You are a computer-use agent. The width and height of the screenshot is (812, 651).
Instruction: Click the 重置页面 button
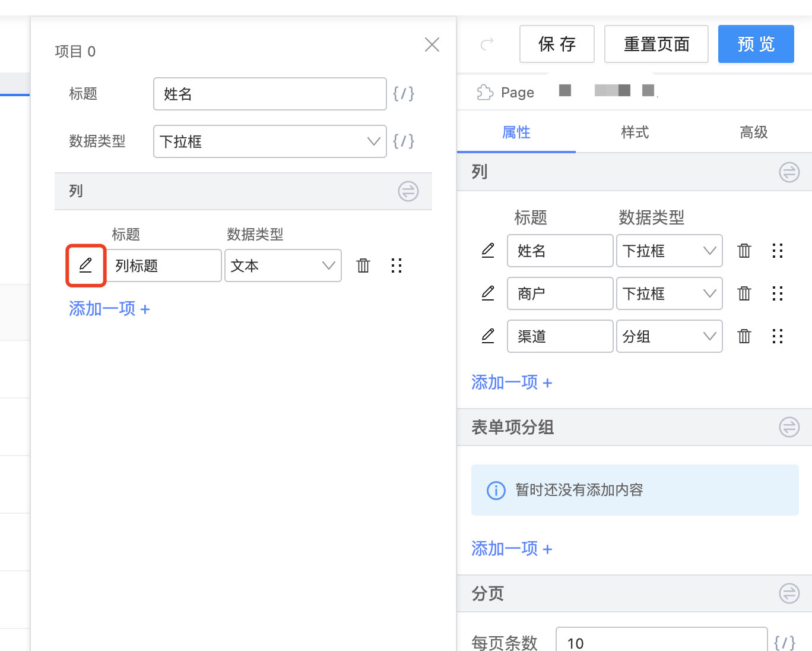(x=656, y=44)
